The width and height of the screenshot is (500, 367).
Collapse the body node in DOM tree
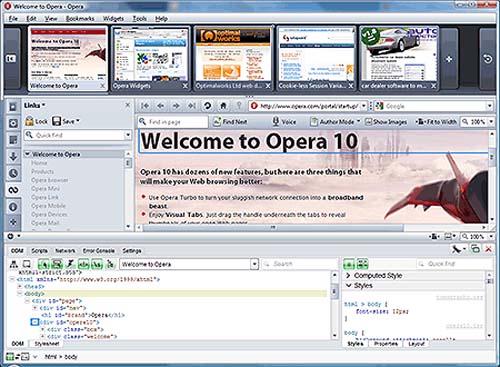19,293
